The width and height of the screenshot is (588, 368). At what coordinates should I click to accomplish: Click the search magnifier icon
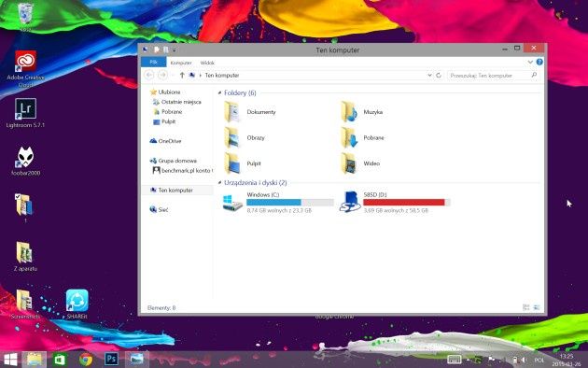(x=534, y=75)
